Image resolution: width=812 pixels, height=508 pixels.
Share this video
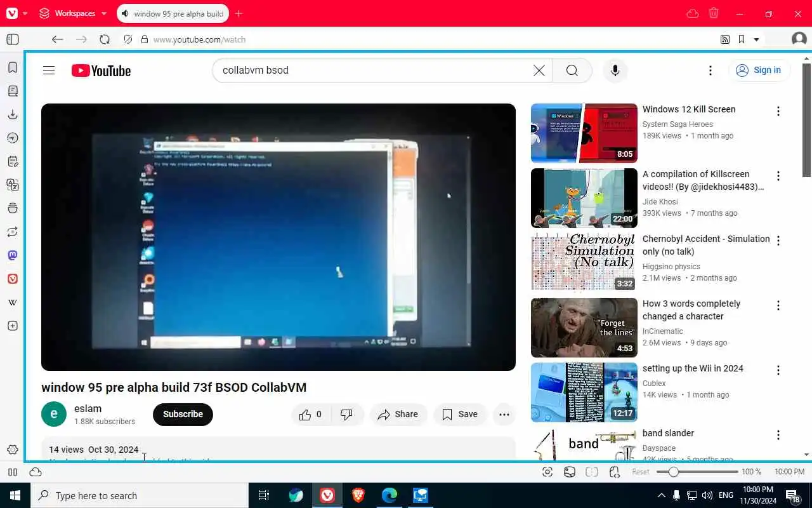(398, 415)
